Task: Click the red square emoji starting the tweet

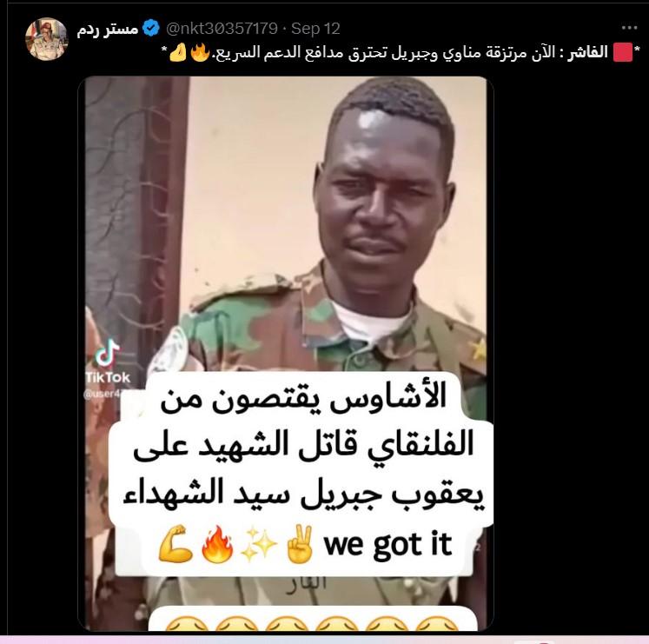Action: tap(623, 52)
